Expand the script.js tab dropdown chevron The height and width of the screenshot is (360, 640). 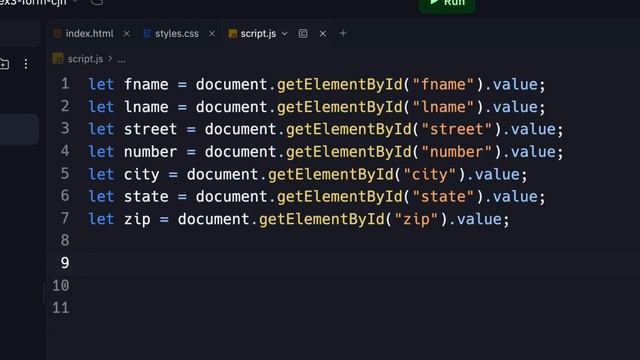pyautogui.click(x=284, y=33)
